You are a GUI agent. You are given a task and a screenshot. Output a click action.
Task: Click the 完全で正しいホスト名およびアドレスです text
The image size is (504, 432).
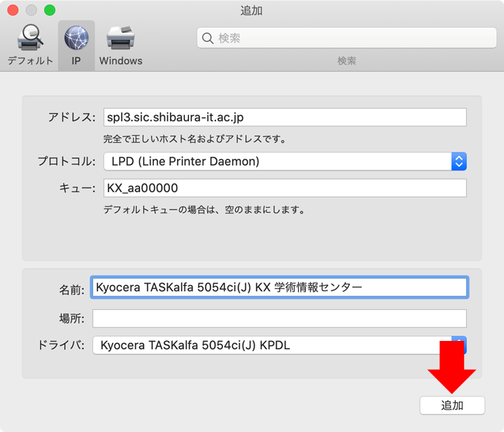[195, 139]
